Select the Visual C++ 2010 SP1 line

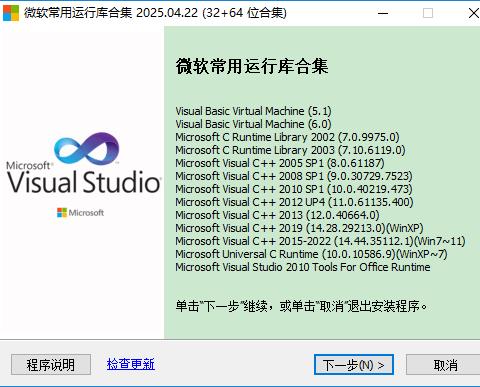point(294,189)
